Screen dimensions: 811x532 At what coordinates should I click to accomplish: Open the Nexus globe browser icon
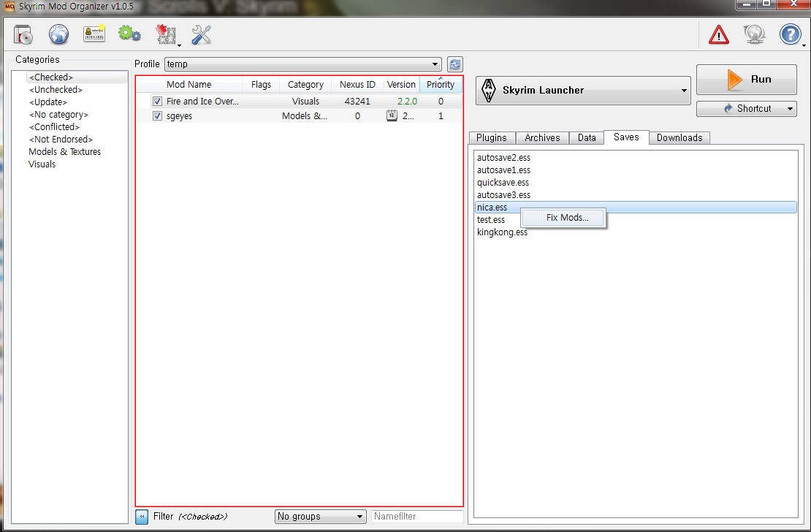[x=58, y=34]
